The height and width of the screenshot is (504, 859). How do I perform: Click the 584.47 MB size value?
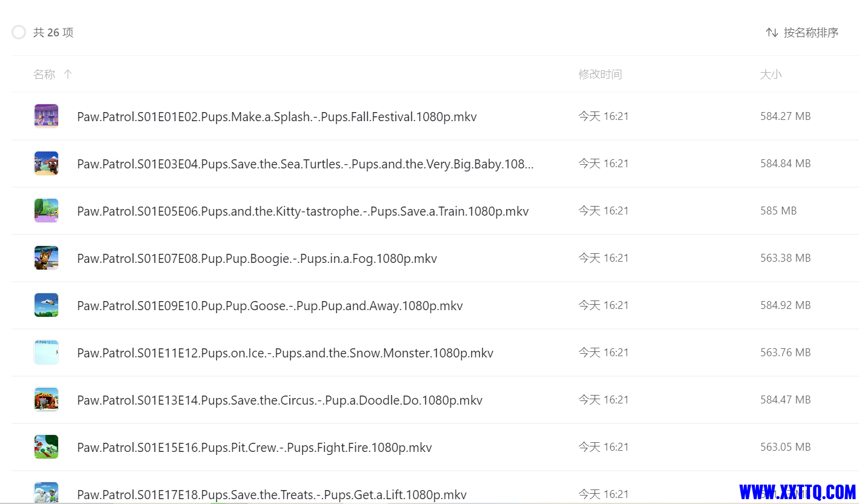[x=785, y=399]
